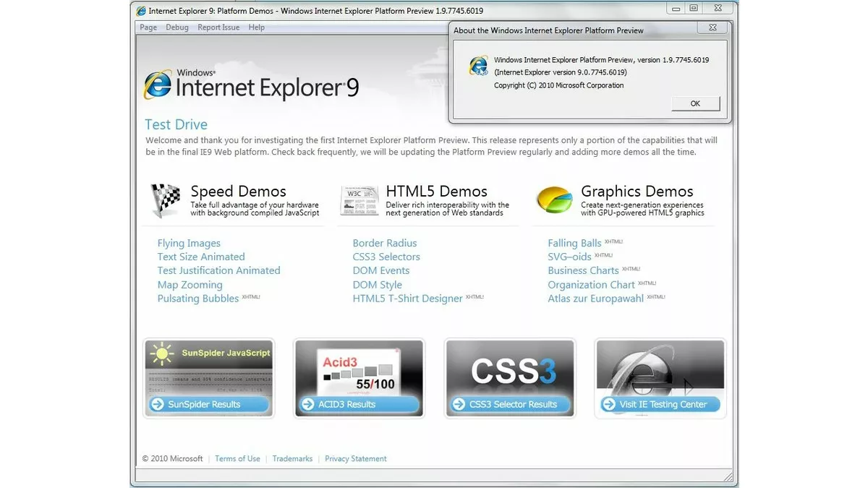Click the Privacy Statement footer link

click(x=355, y=458)
